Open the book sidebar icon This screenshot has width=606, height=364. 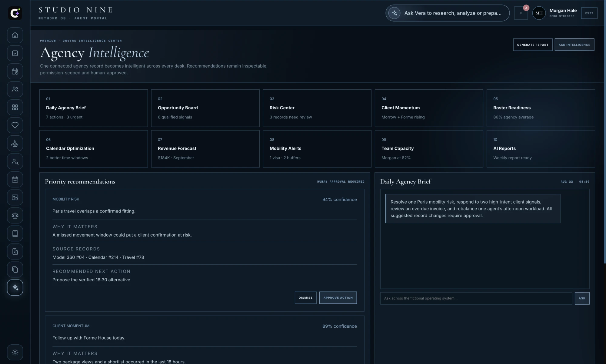coord(15,233)
